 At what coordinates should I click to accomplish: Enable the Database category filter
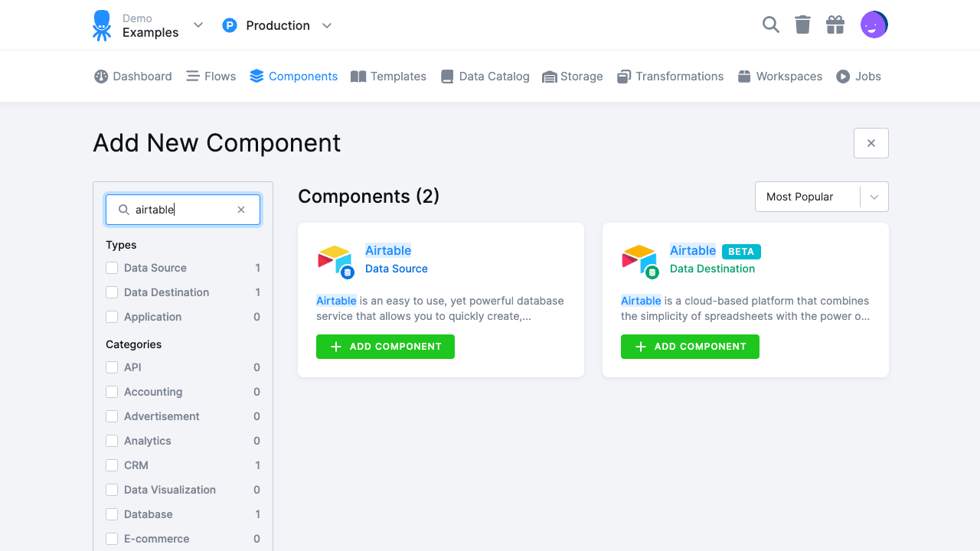(x=112, y=514)
